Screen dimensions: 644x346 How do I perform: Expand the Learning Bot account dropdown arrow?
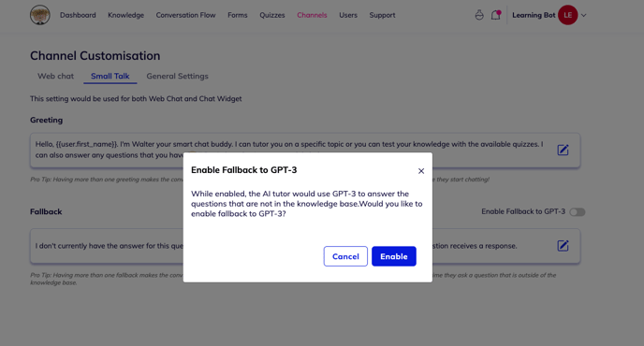(x=584, y=16)
